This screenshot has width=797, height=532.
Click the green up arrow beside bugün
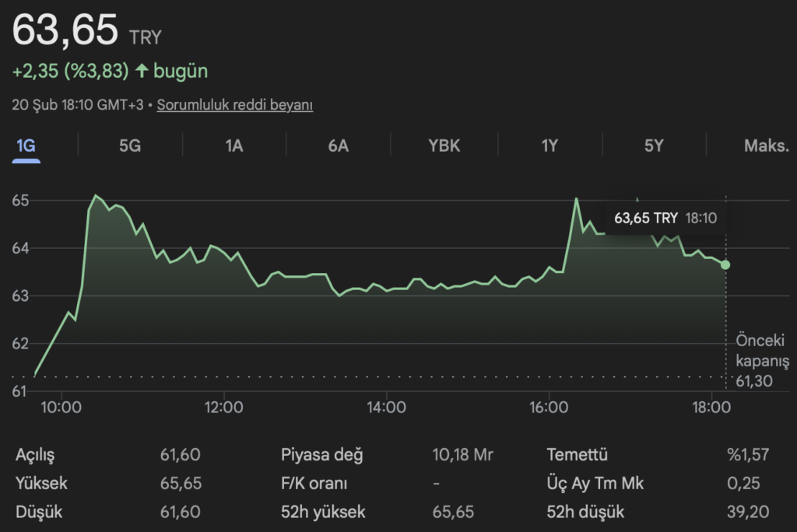coord(142,72)
